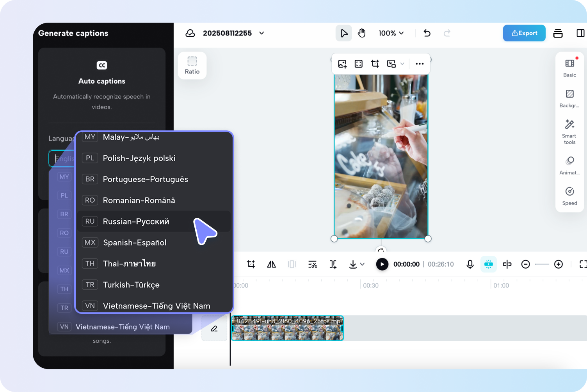This screenshot has height=392, width=587.
Task: Select the video clip on the timeline
Action: click(x=287, y=328)
